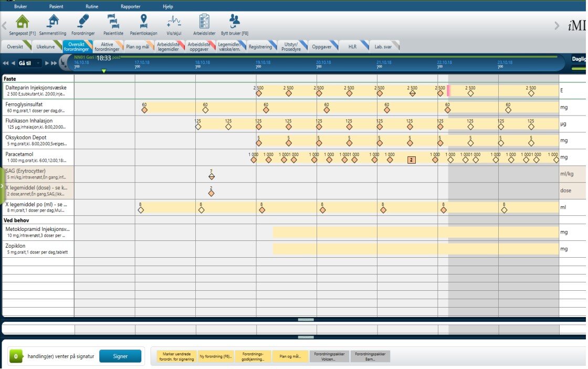Image resolution: width=588 pixels, height=369 pixels.
Task: Click Ny forordning (F6) button
Action: pos(215,356)
